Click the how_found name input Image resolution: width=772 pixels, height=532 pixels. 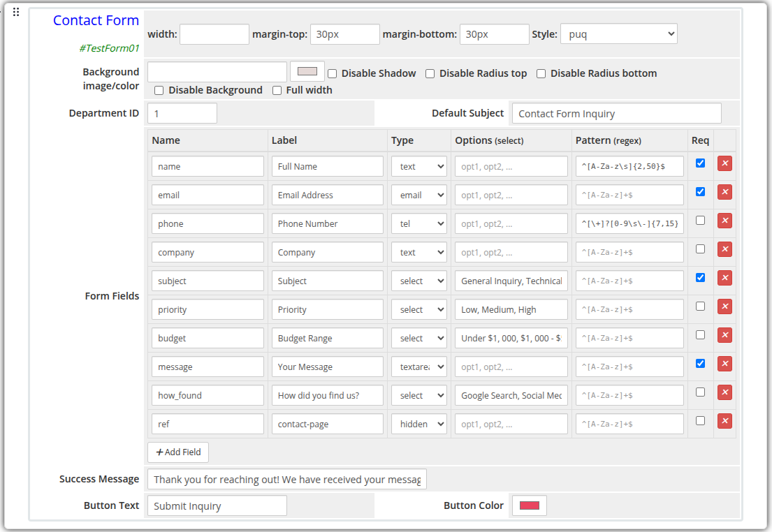[207, 395]
